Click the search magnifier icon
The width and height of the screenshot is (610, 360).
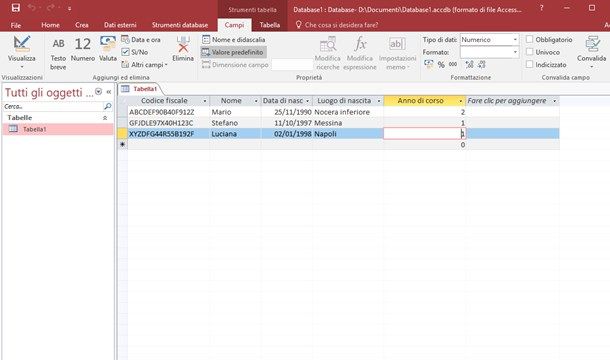click(x=108, y=106)
